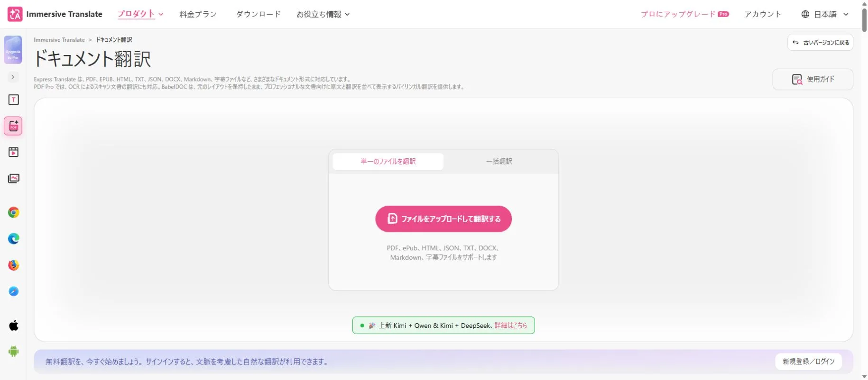The image size is (868, 380).
Task: Open the 料金プラン menu item
Action: [x=198, y=14]
